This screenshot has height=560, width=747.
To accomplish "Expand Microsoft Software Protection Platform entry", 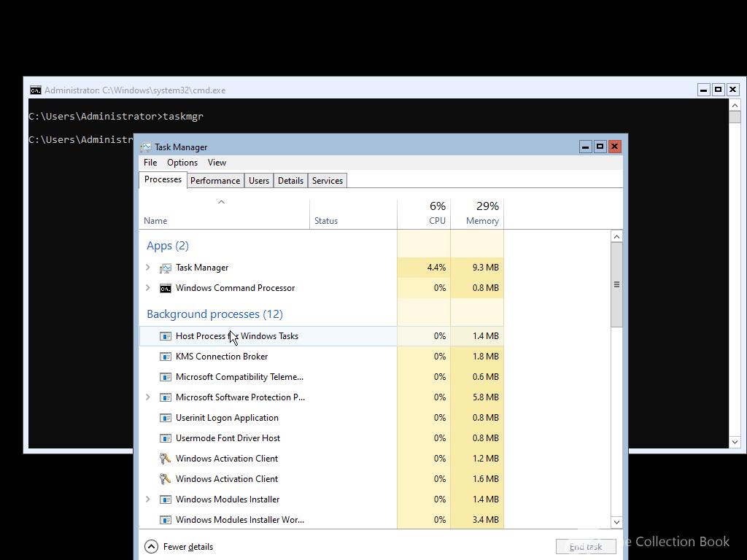I will [147, 397].
